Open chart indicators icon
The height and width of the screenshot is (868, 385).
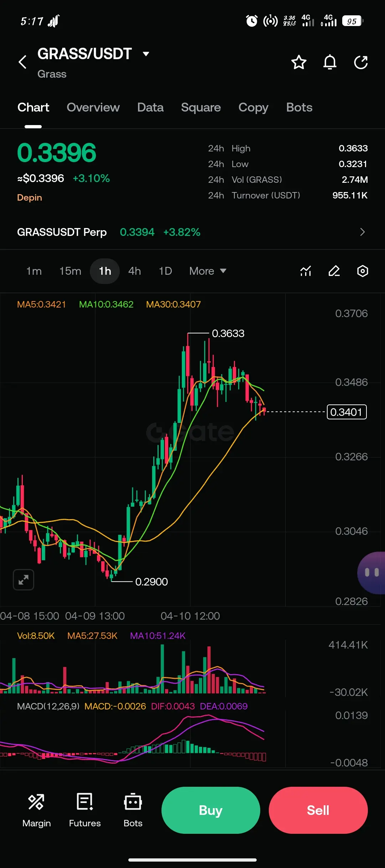(x=306, y=271)
